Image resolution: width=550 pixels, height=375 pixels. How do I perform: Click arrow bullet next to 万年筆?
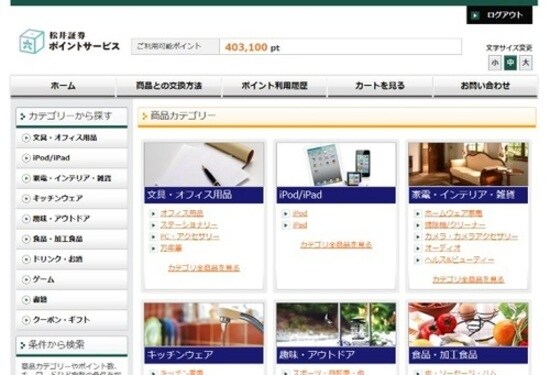click(153, 248)
